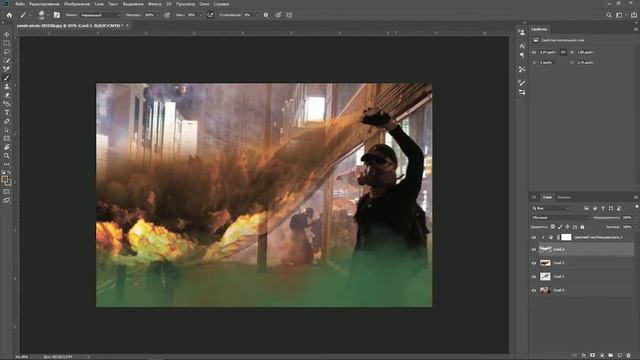Screen dimensions: 640x360
Task: Open the brush opacity slider arrow
Action: 158,15
